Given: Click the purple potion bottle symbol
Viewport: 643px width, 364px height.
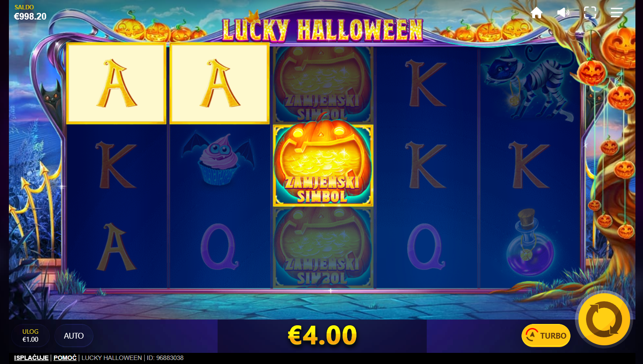Looking at the screenshot, I should pos(530,243).
